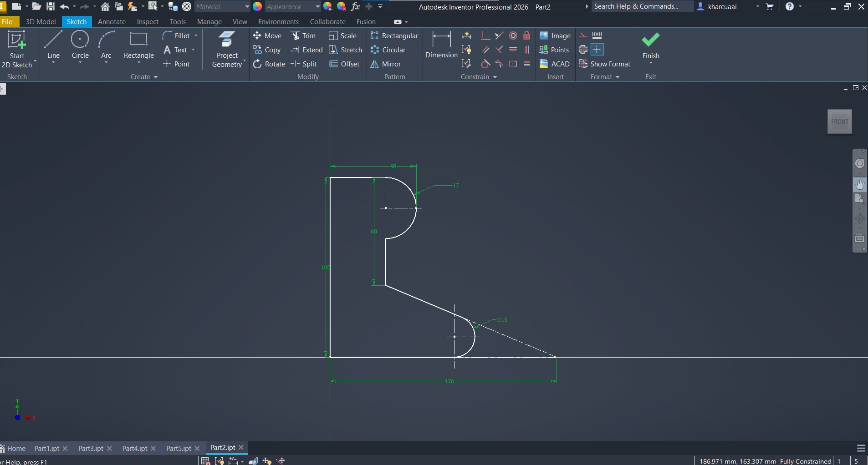Image resolution: width=868 pixels, height=465 pixels.
Task: Toggle Show Format option
Action: [x=605, y=64]
